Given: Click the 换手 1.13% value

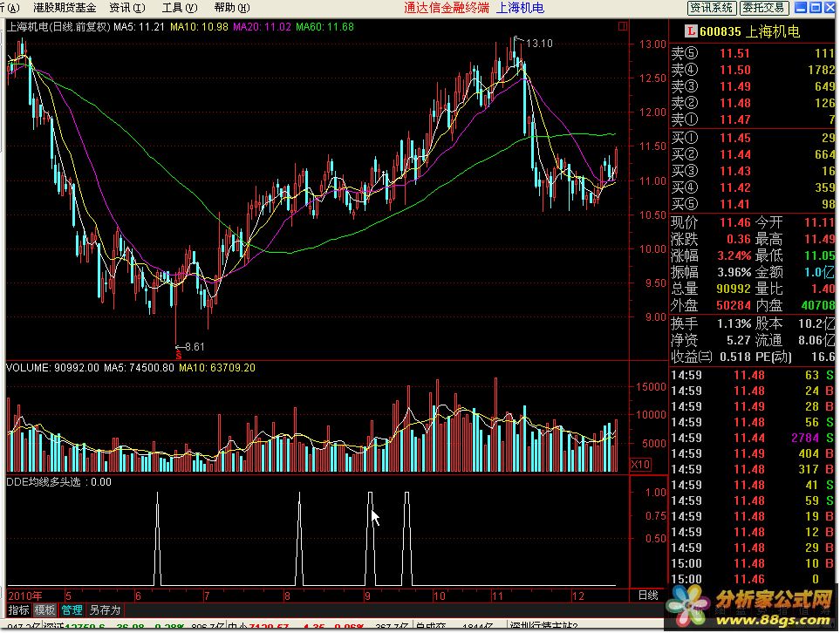Looking at the screenshot, I should point(734,324).
